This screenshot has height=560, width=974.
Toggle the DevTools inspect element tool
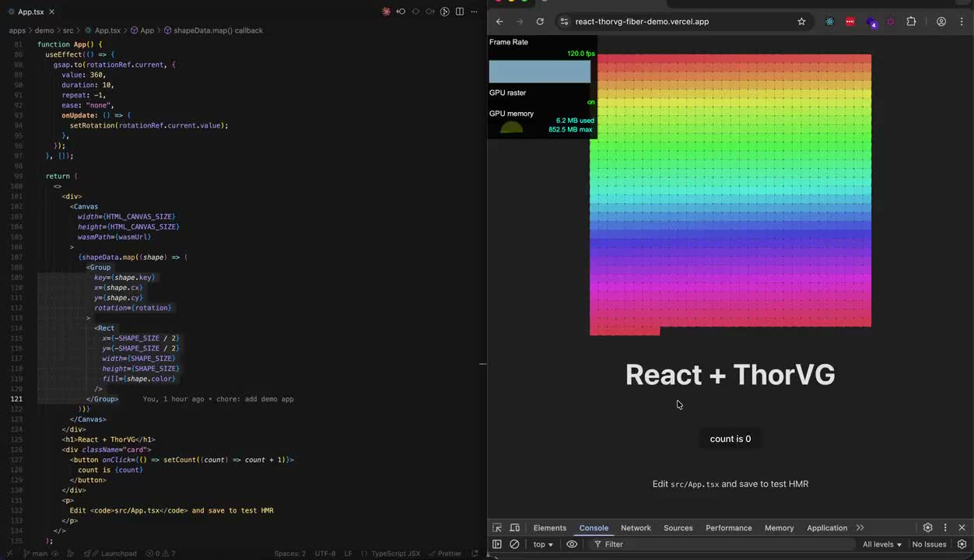pyautogui.click(x=497, y=528)
